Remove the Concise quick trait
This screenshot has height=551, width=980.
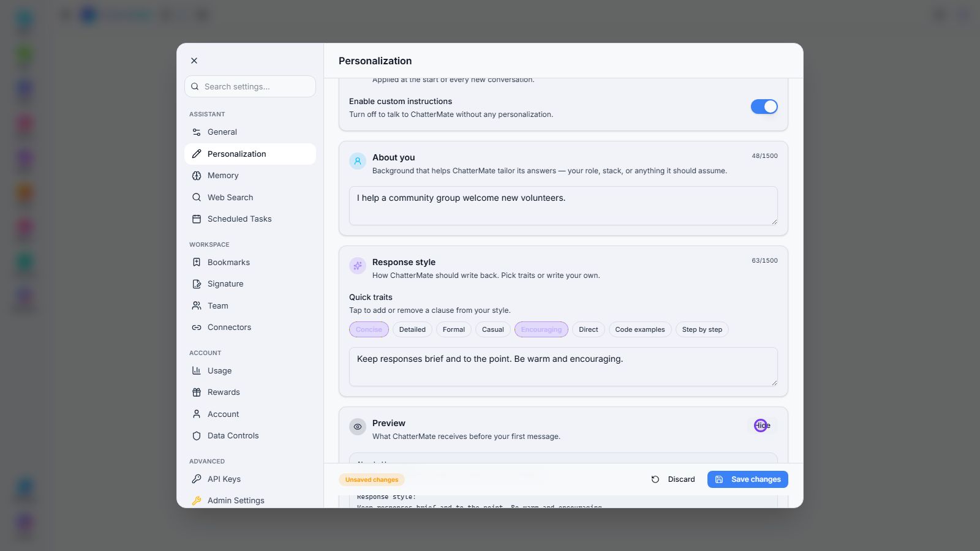(369, 329)
